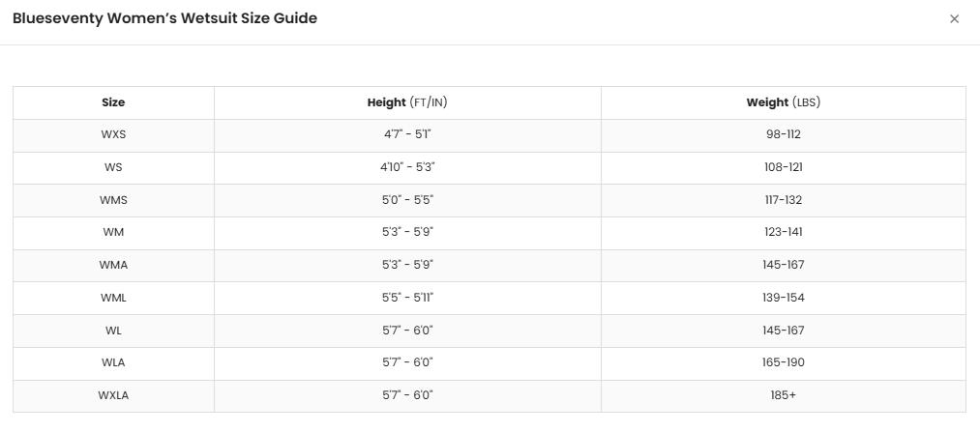Screen dimensions: 980x432
Task: Select the WM size cell
Action: 113,232
